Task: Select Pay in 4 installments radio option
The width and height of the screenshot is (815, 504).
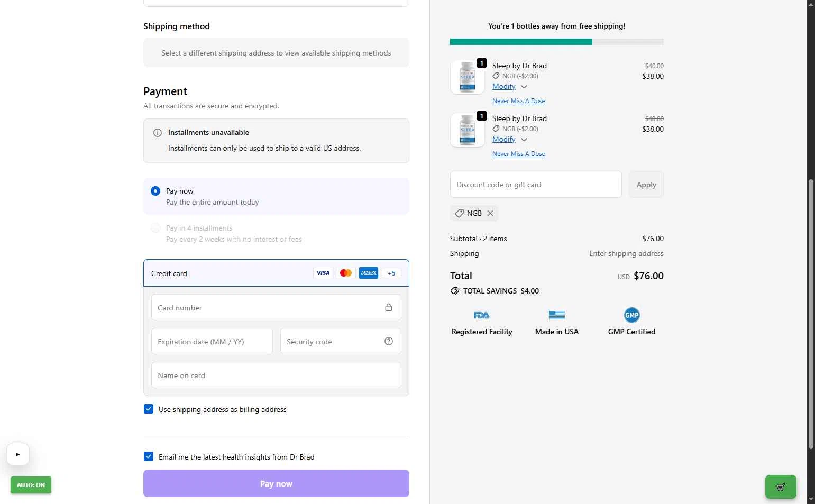Action: click(155, 228)
